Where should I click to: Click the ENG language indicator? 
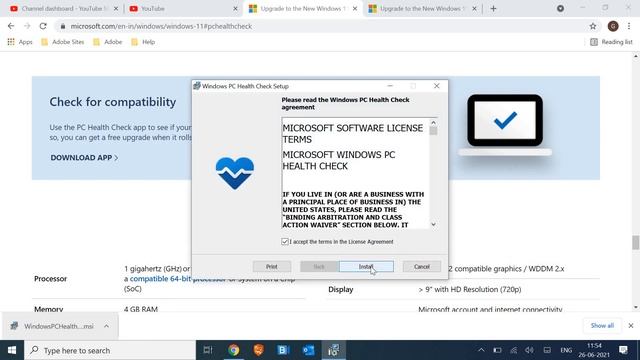[x=566, y=350]
